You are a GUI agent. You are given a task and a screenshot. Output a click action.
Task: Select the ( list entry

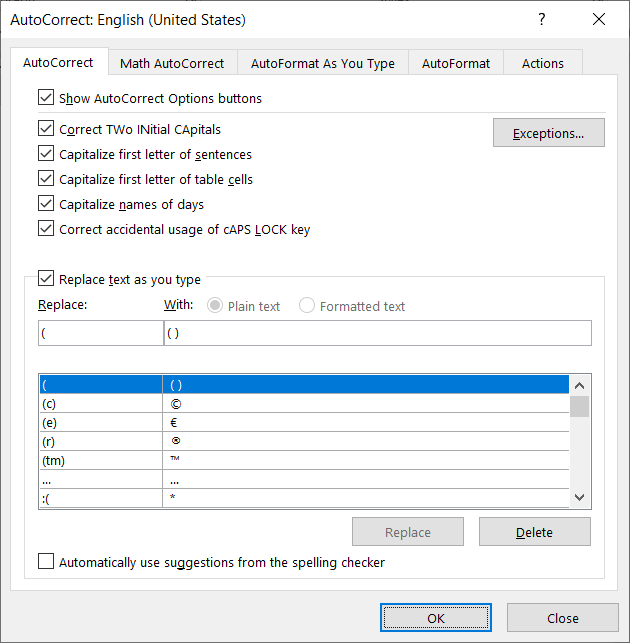click(x=304, y=385)
